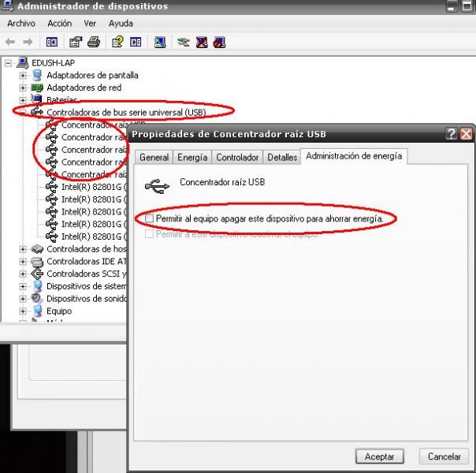Select the EDUSH-LAP tree label
This screenshot has height=473, width=476.
pyautogui.click(x=53, y=63)
